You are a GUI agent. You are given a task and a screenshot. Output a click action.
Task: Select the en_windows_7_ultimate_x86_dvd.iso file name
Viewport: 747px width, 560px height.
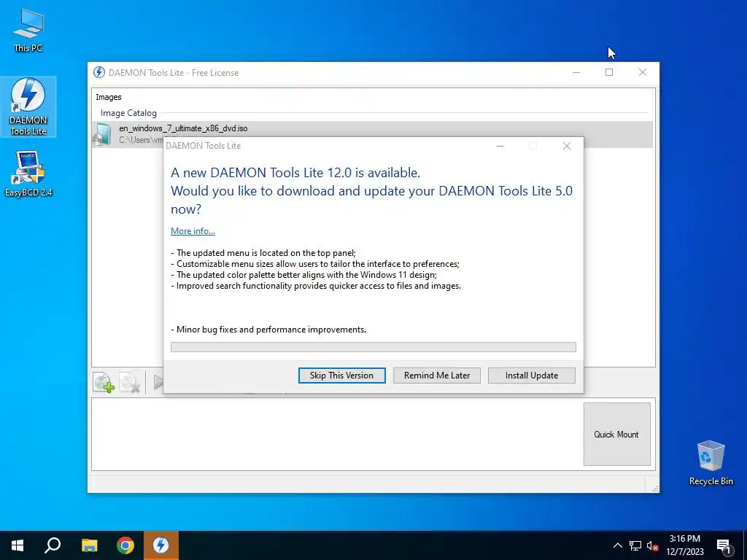[183, 128]
